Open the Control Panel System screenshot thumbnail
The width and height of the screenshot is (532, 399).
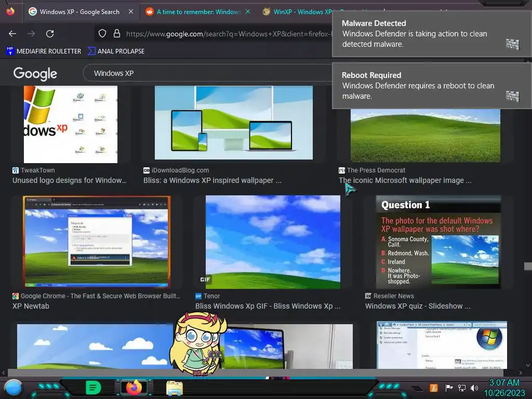(x=442, y=345)
